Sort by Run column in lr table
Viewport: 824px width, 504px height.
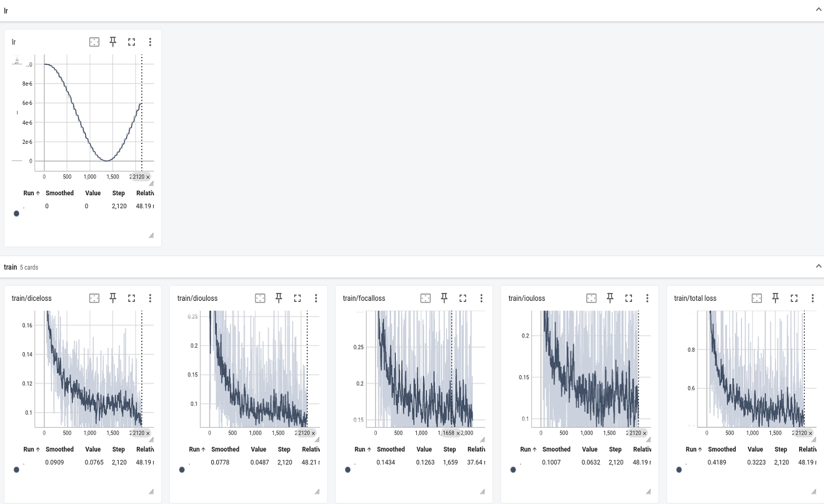pos(31,193)
